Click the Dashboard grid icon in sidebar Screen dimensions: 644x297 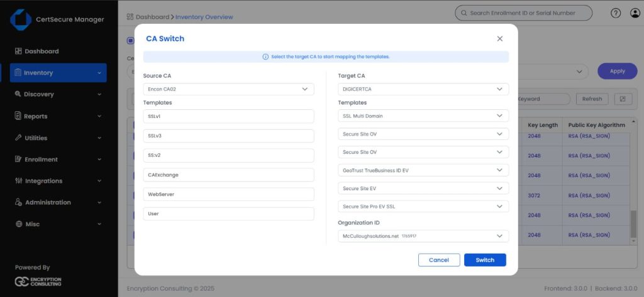[x=18, y=51]
